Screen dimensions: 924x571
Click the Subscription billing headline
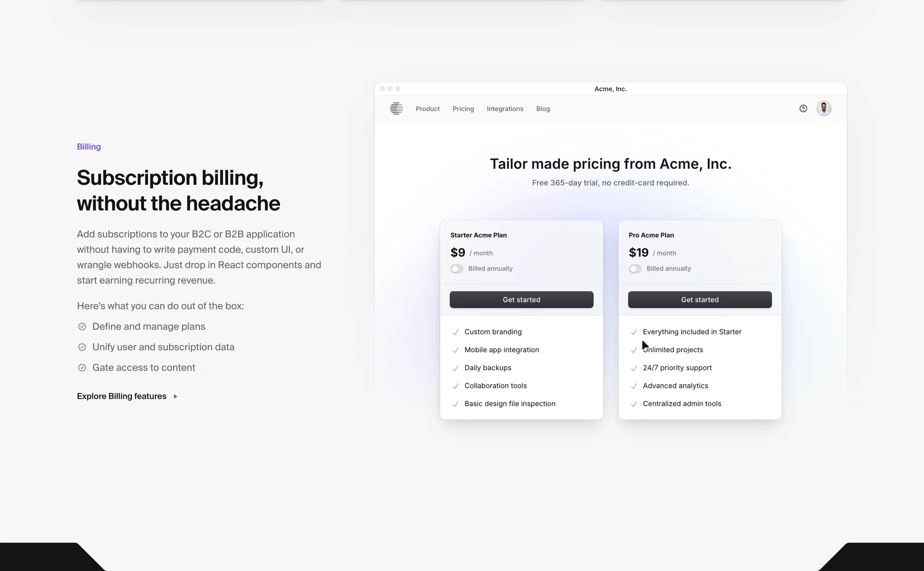click(x=178, y=191)
